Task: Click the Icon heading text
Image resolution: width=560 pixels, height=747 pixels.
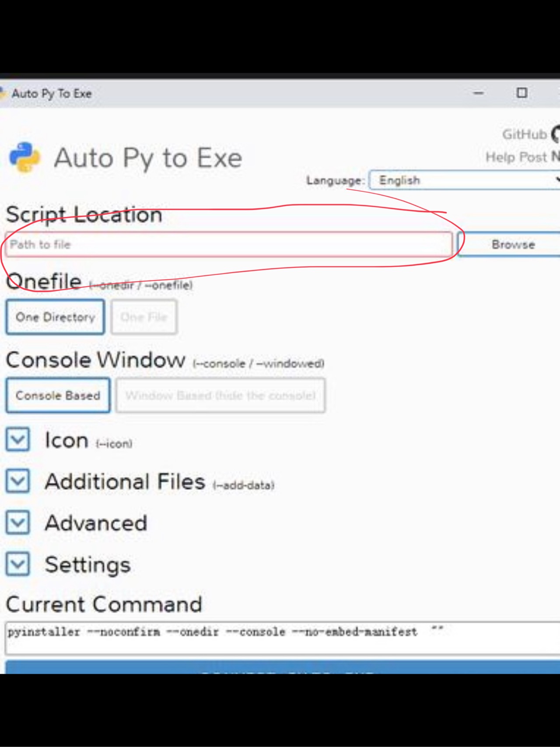Action: (67, 440)
